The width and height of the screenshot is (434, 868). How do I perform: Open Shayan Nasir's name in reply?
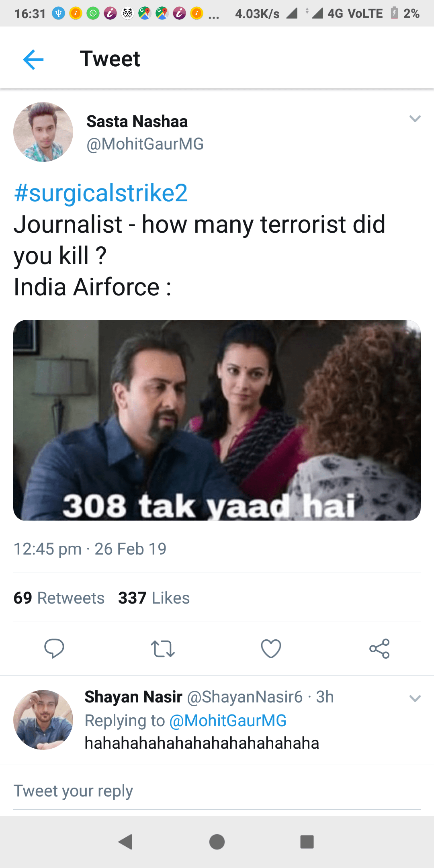(133, 697)
